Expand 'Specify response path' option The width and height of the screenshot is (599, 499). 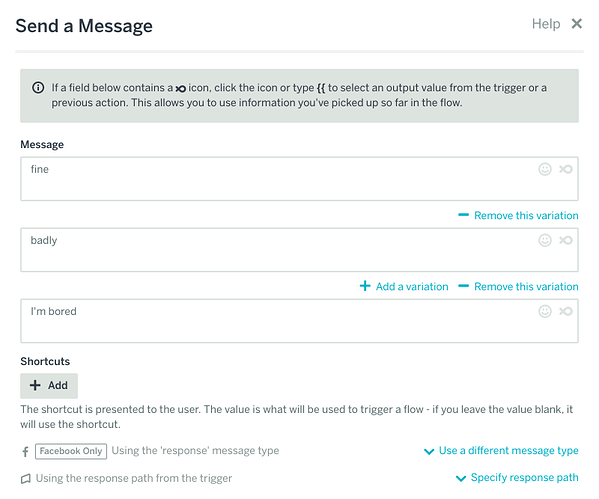pyautogui.click(x=517, y=478)
